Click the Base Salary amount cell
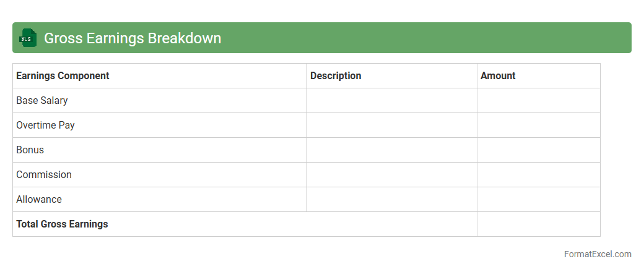 (538, 100)
